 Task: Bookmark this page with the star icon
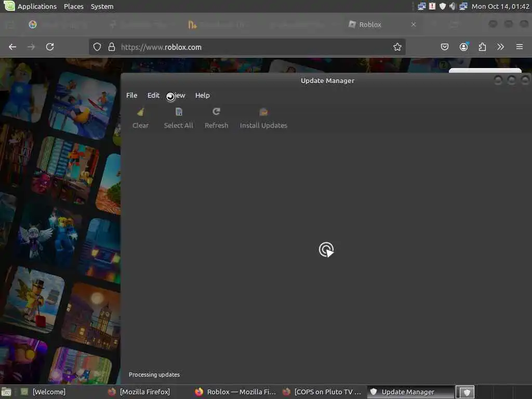point(397,47)
